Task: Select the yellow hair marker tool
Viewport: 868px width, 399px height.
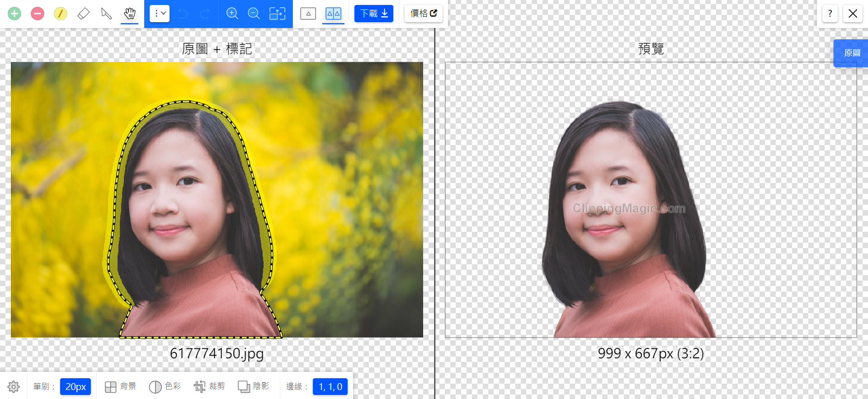Action: (x=61, y=14)
